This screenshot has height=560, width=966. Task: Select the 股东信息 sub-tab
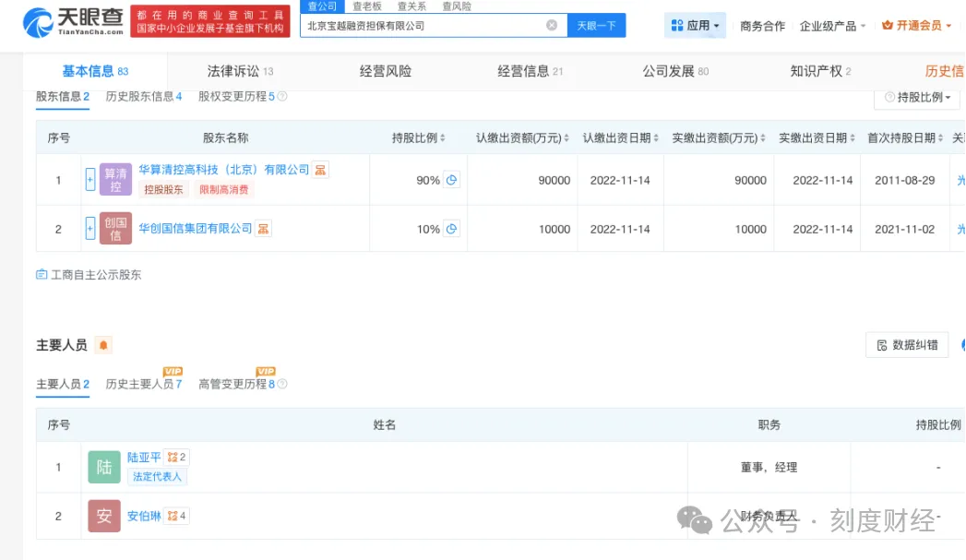62,96
